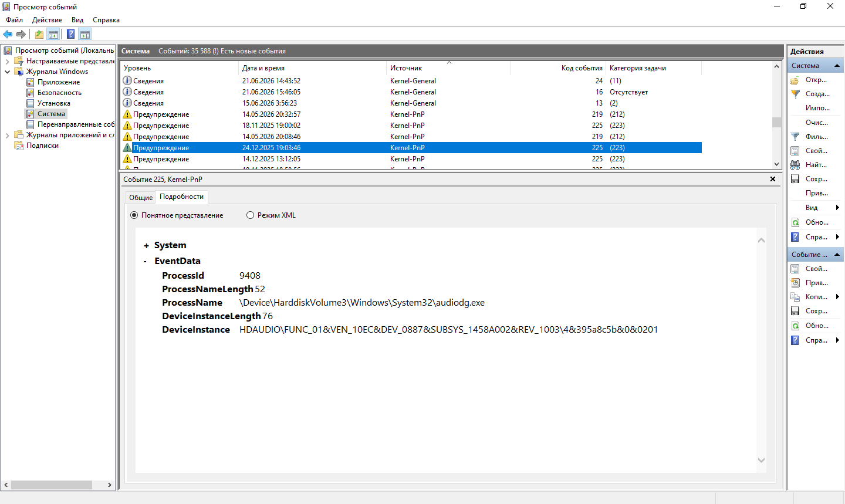Expand the System section plus sign

tap(146, 246)
